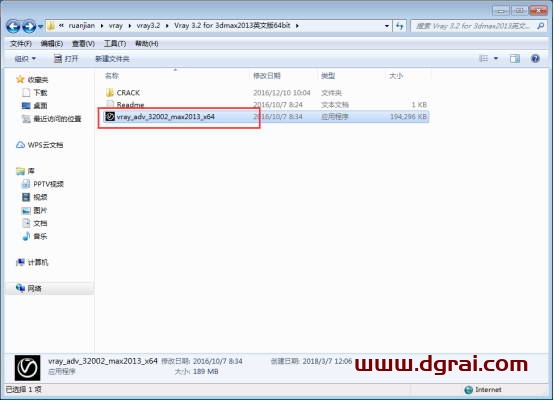Select the vray breadcrumb segment
The width and height of the screenshot is (554, 401).
pyautogui.click(x=116, y=26)
